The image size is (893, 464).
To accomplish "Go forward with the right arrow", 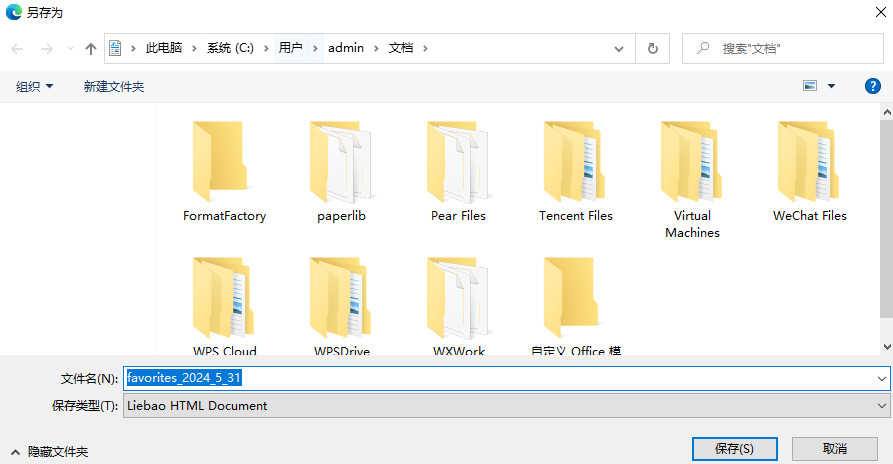I will [47, 49].
